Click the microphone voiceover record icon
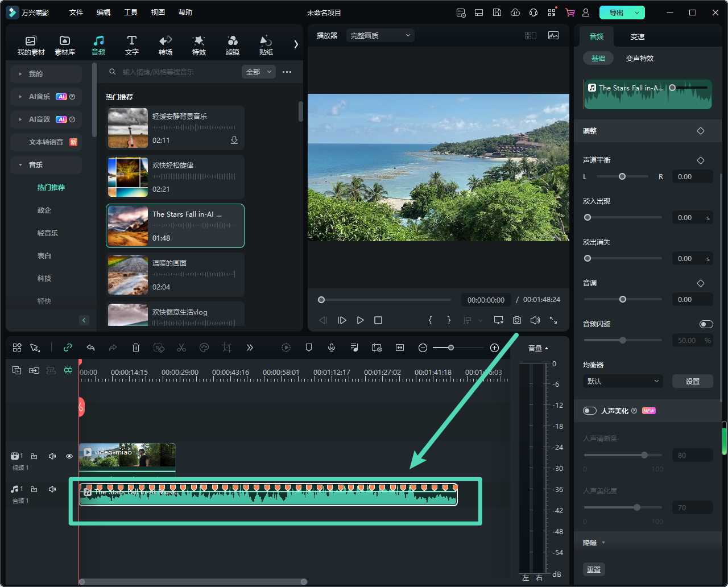Screen dimensions: 728x587 pyautogui.click(x=332, y=348)
